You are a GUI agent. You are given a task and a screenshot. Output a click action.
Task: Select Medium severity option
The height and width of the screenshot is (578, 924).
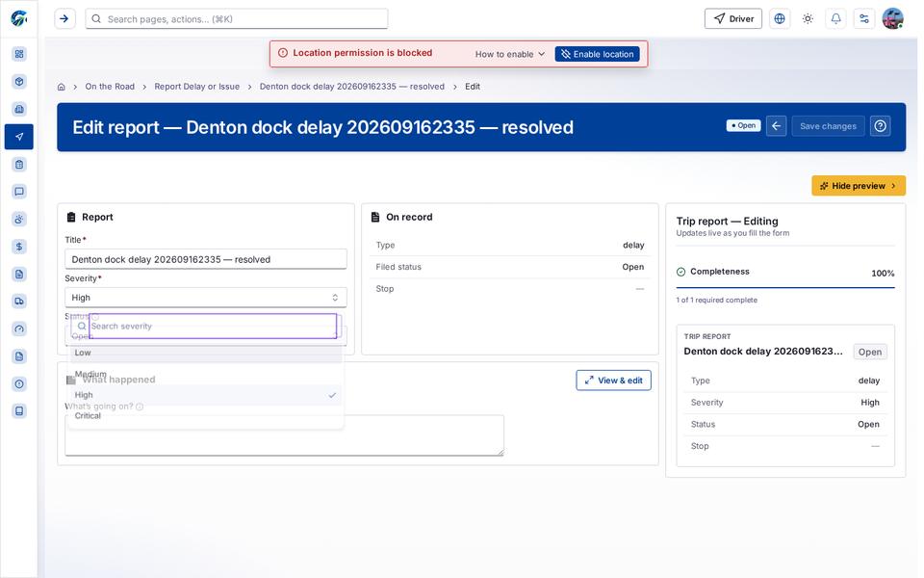point(205,374)
